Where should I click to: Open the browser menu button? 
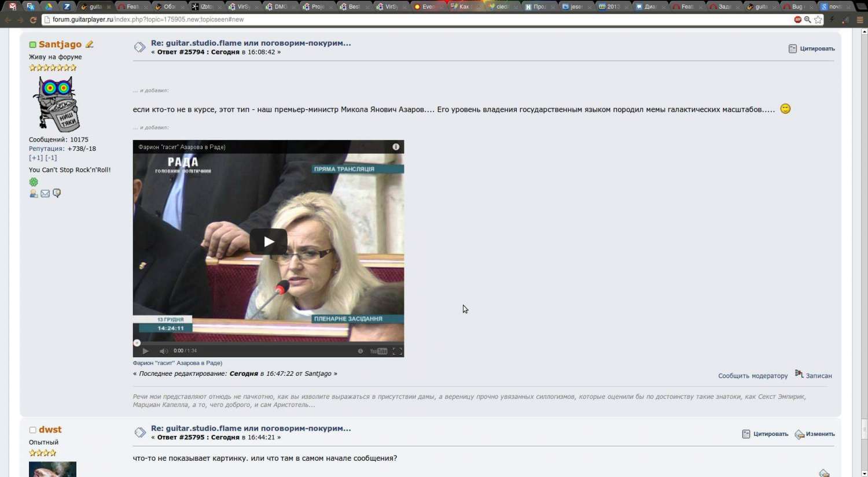859,20
